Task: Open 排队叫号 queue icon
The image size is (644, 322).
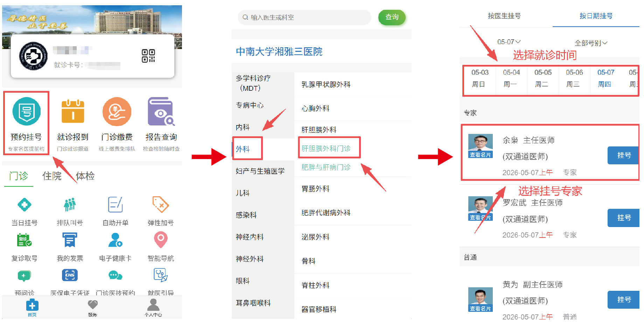Action: click(x=70, y=205)
